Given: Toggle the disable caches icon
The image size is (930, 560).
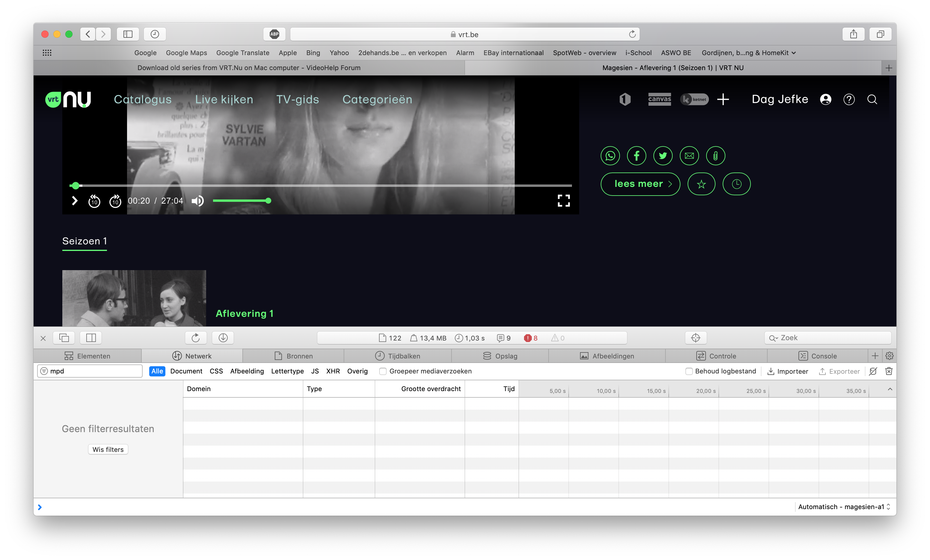Looking at the screenshot, I should pos(873,371).
